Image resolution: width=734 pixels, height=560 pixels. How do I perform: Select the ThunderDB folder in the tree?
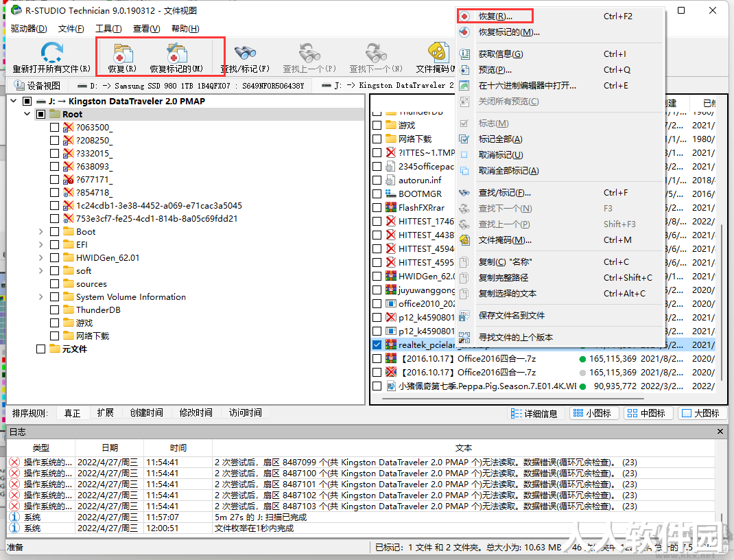click(x=98, y=310)
